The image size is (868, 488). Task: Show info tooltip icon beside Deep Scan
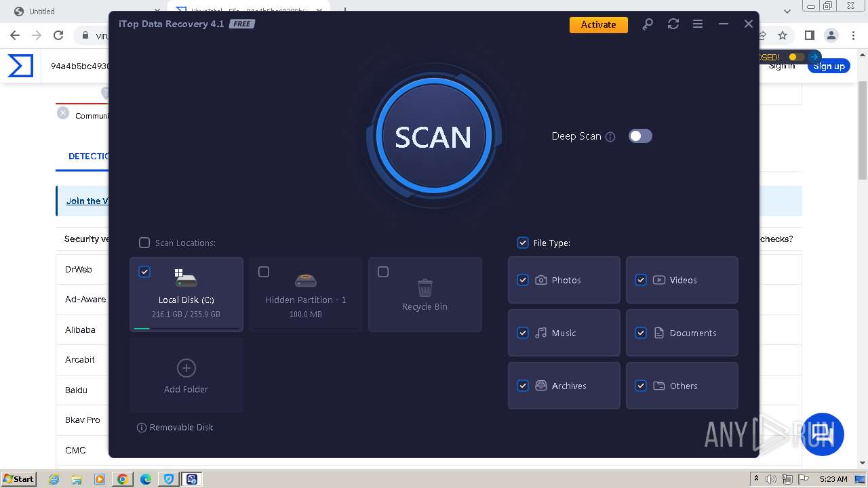[x=610, y=137]
